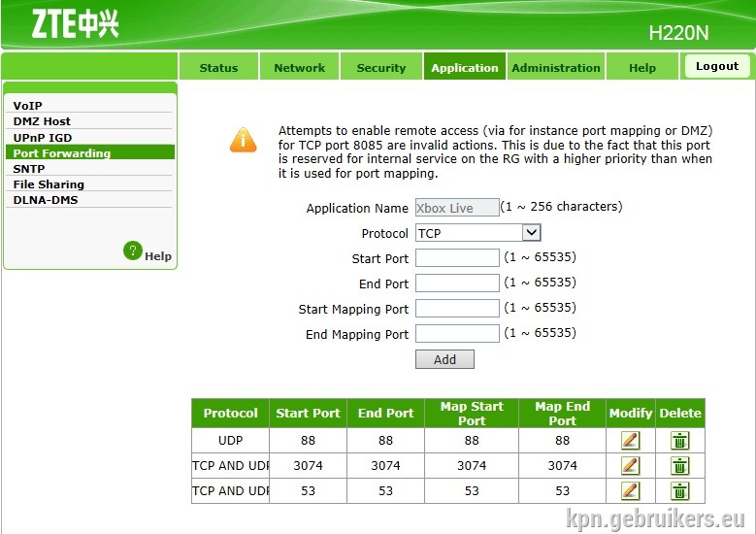This screenshot has width=756, height=534.
Task: Select the Application tab
Action: [x=464, y=68]
